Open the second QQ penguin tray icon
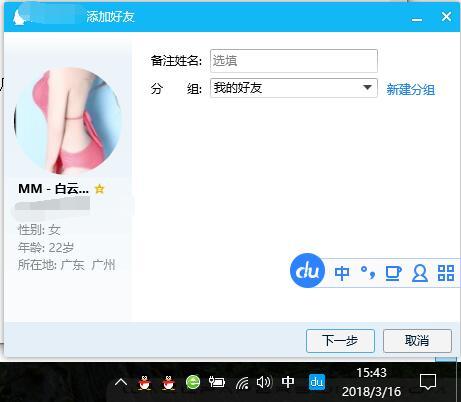The image size is (461, 402). click(x=168, y=382)
